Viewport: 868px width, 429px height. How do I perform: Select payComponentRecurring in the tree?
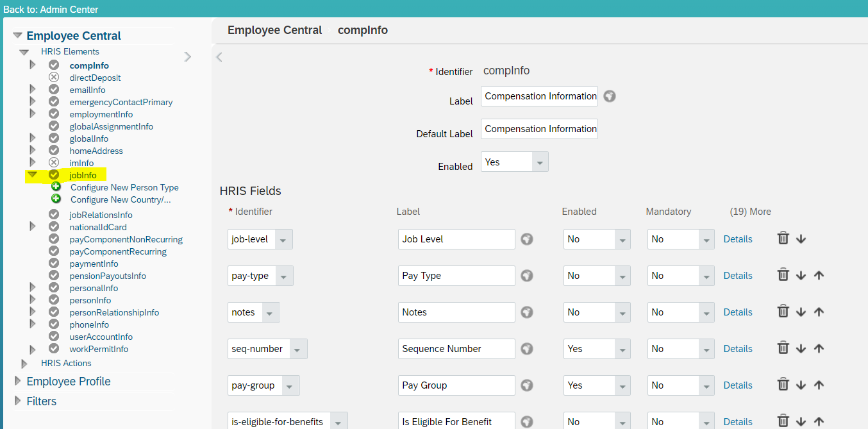point(118,251)
